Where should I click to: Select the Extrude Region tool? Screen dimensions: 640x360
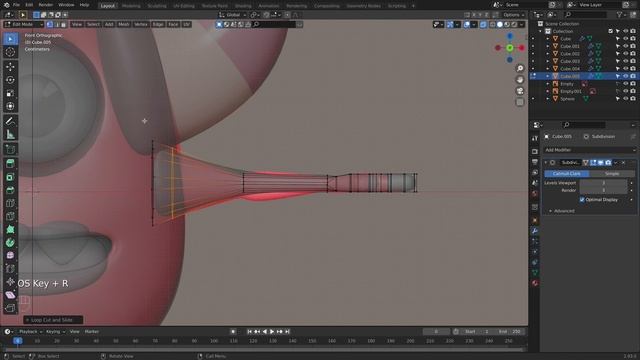point(10,164)
